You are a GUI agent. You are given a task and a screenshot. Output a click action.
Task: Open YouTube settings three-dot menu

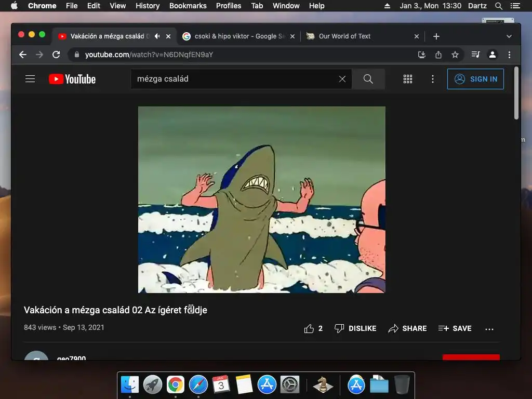pos(433,79)
